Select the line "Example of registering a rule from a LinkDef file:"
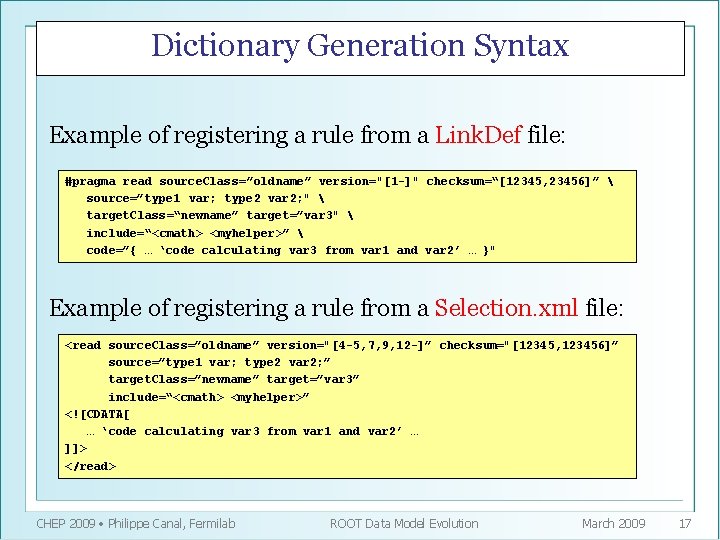This screenshot has width=720, height=540. click(x=307, y=135)
